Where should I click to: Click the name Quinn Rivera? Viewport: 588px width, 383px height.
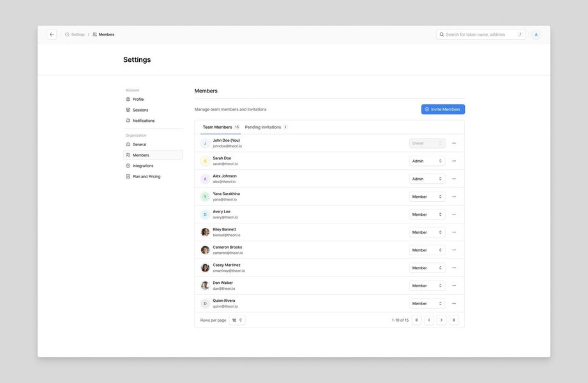pos(224,301)
